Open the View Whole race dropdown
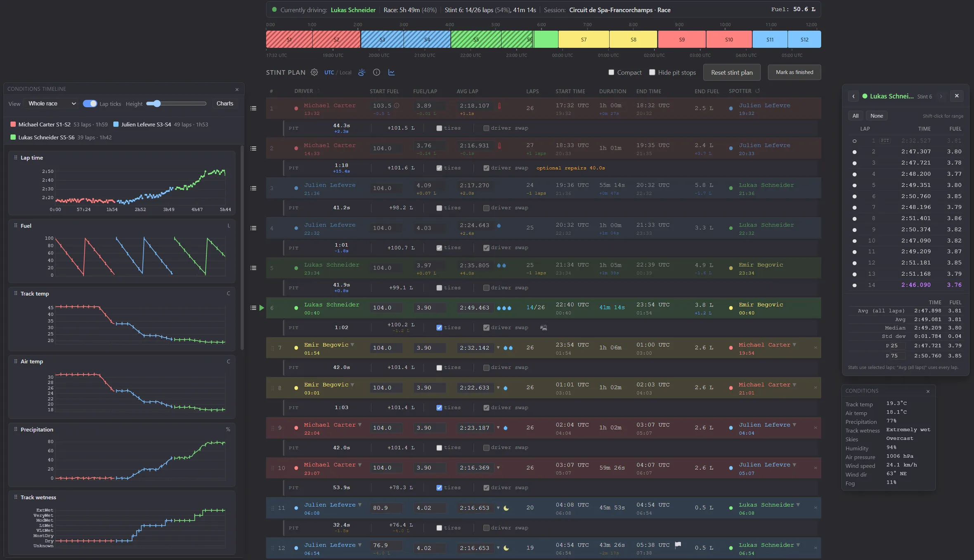Image resolution: width=974 pixels, height=560 pixels. (51, 104)
